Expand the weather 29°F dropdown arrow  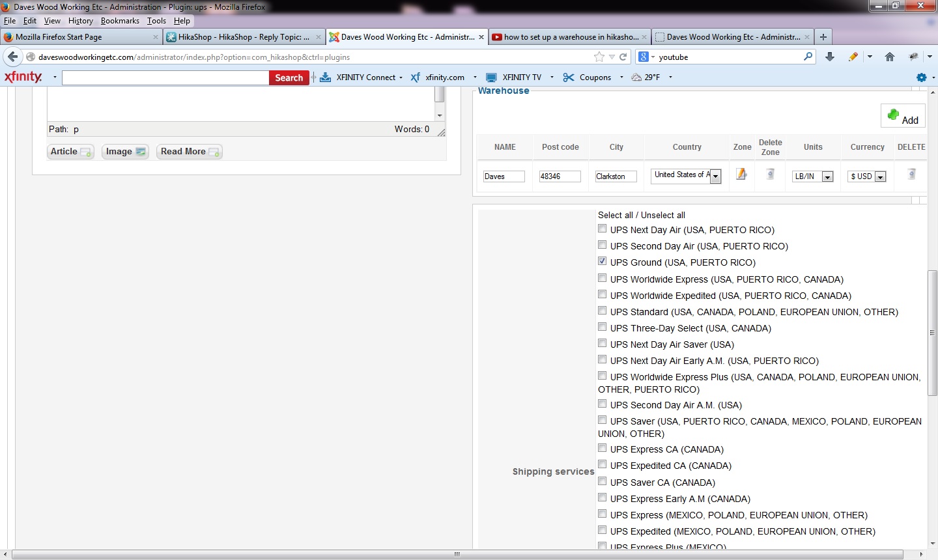coord(670,77)
